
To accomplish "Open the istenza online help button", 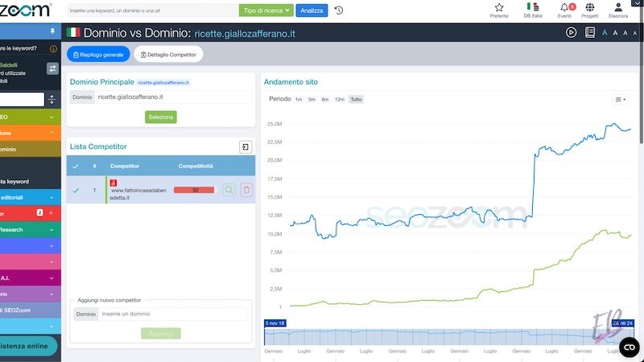I will click(28, 346).
